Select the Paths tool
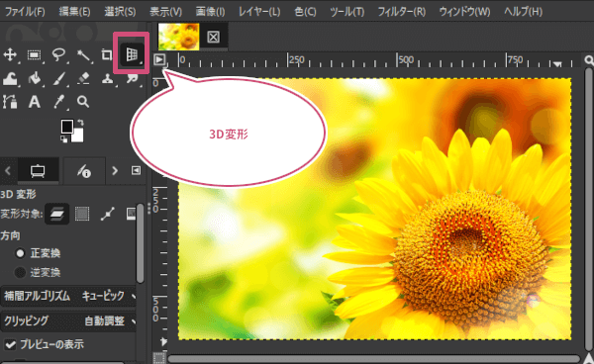The height and width of the screenshot is (364, 594). (10, 102)
